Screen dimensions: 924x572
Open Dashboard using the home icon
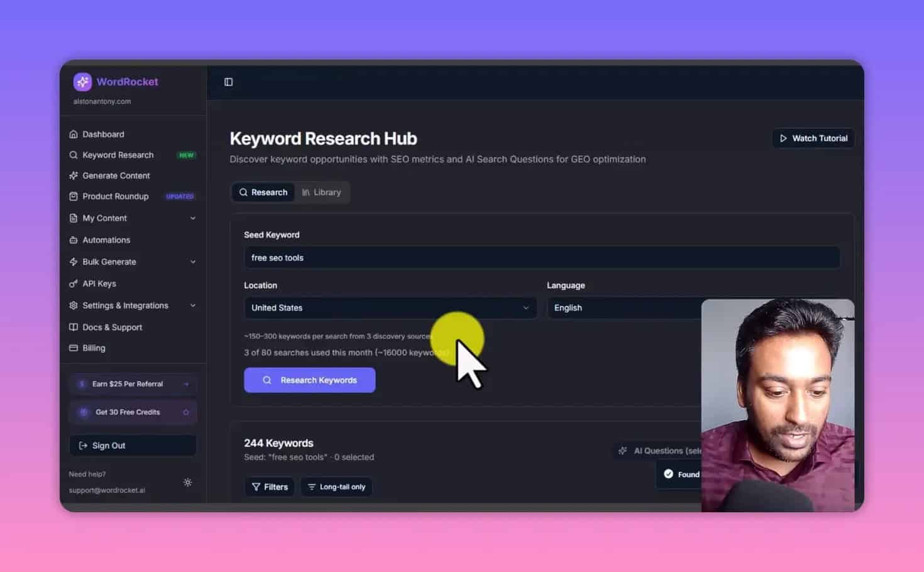(x=74, y=134)
